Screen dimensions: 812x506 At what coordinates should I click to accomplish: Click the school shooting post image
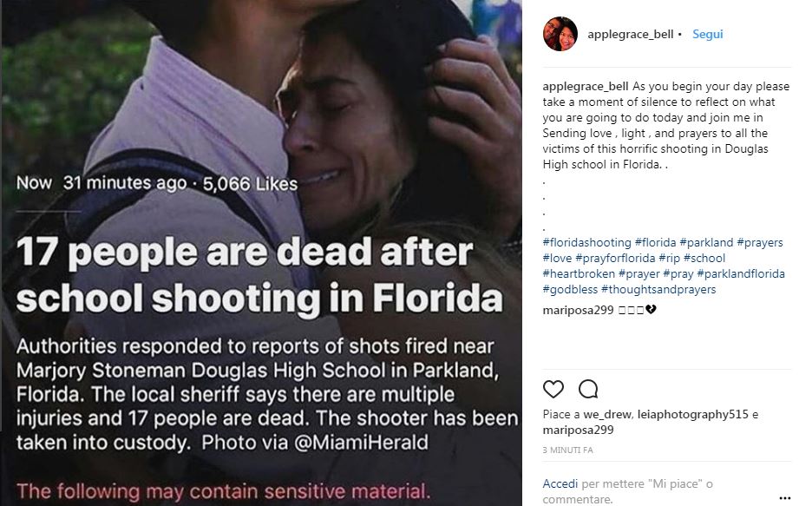tap(260, 252)
